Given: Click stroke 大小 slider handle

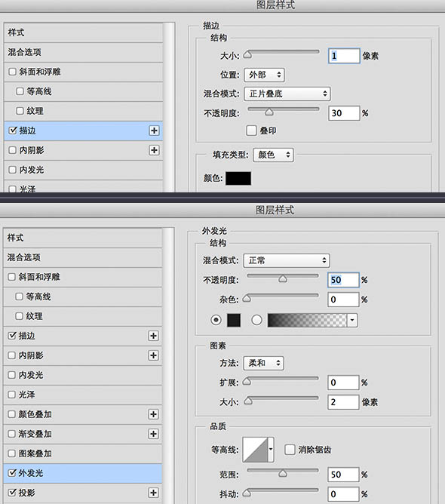Looking at the screenshot, I should pyautogui.click(x=247, y=55).
